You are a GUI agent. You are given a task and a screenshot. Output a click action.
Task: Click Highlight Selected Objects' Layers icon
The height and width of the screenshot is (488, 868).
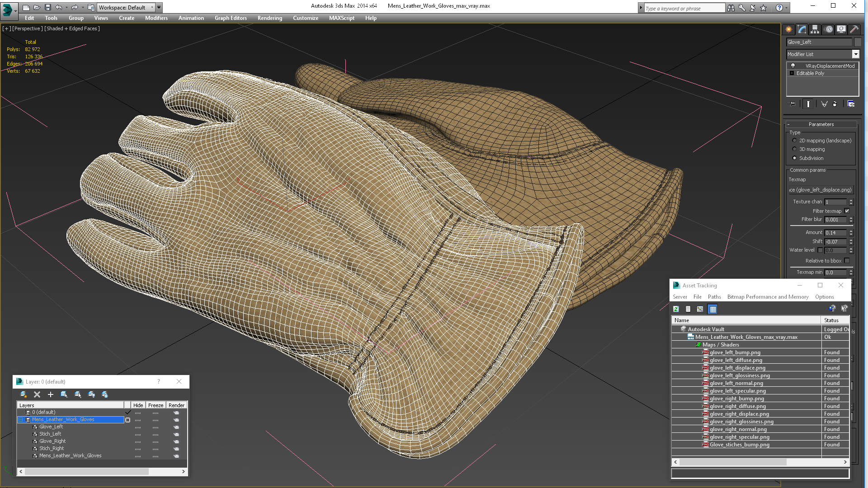78,394
